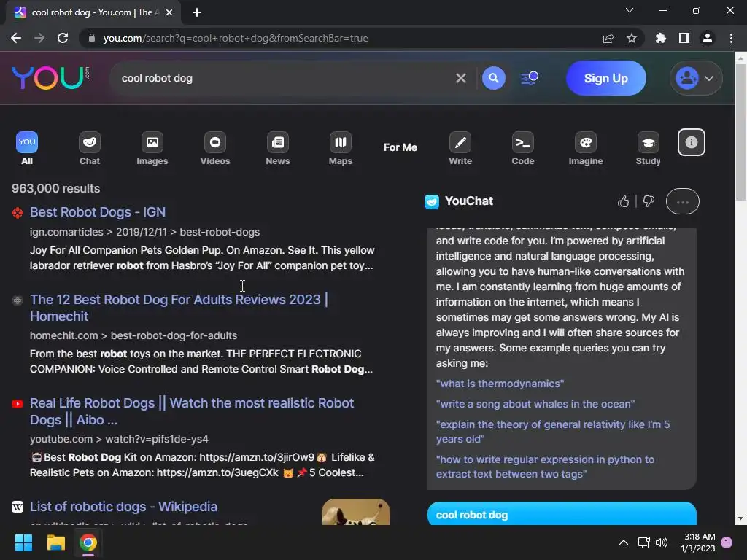This screenshot has width=747, height=560.
Task: Go back in browser
Action: (16, 38)
